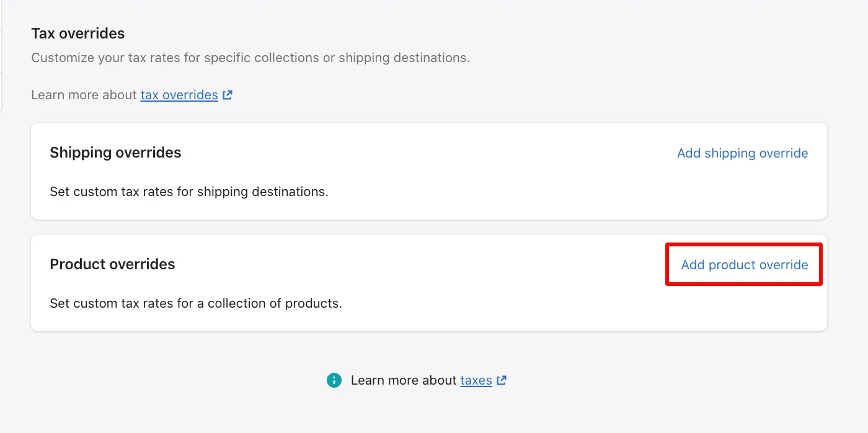The height and width of the screenshot is (433, 868).
Task: Click the external arrow icon in the learn more line
Action: (502, 380)
